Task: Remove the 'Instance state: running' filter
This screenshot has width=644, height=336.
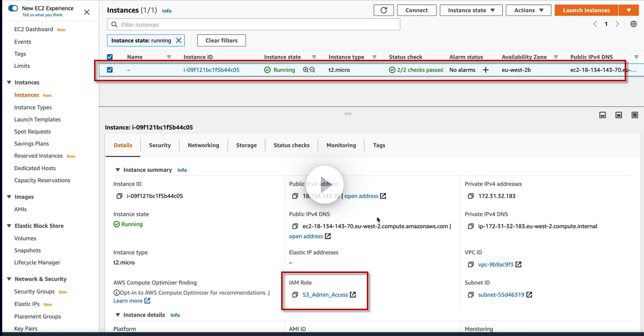Action: pyautogui.click(x=179, y=40)
